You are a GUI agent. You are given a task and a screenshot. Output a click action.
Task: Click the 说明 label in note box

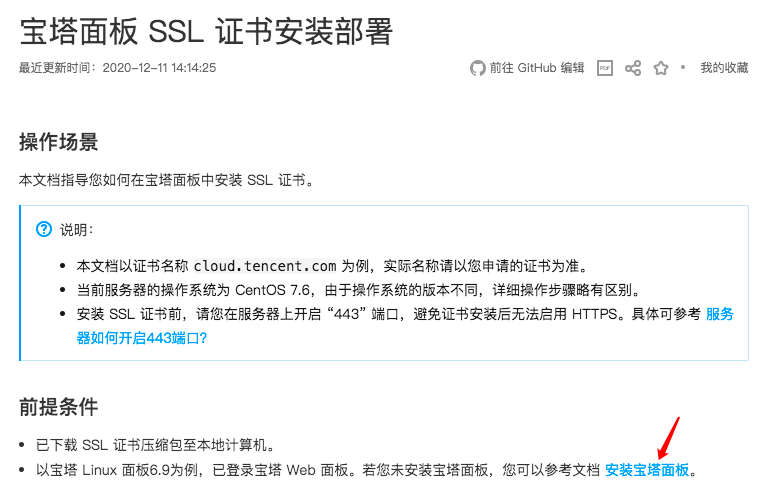[x=76, y=229]
